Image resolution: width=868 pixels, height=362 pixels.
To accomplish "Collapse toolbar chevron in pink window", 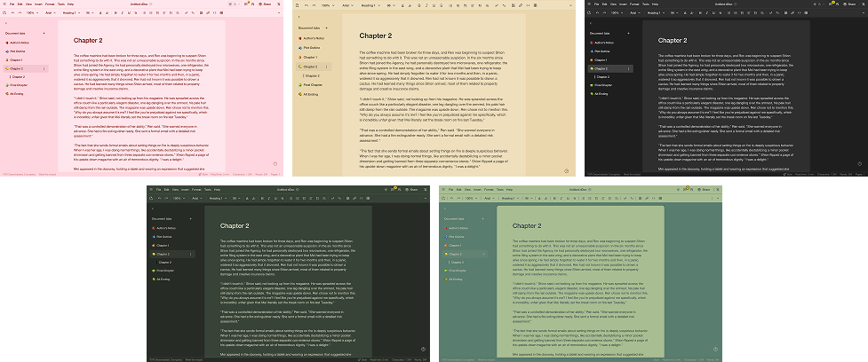I will [x=279, y=12].
